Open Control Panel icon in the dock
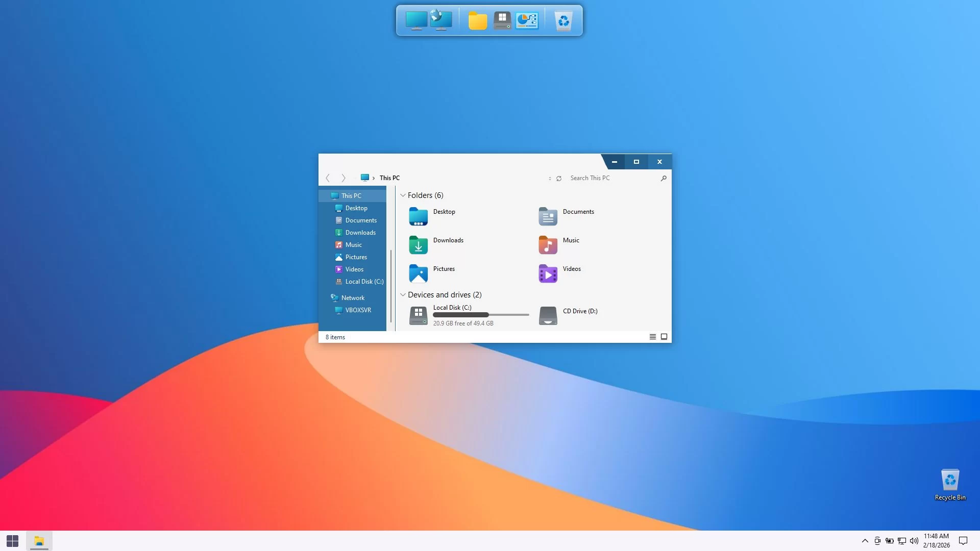Viewport: 980px width, 551px height. click(x=527, y=21)
